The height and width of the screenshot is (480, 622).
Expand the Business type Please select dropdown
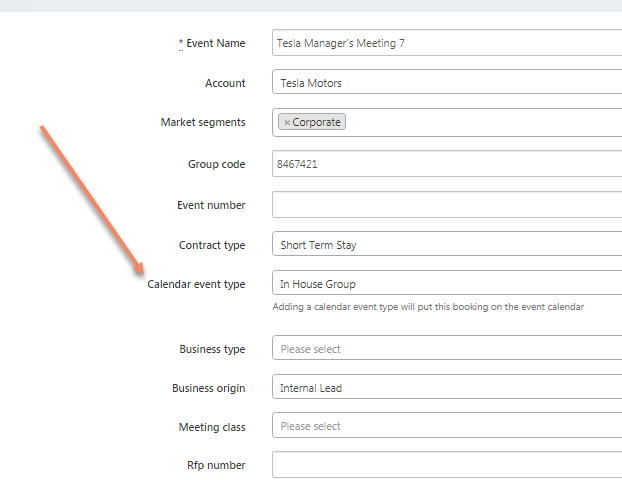[446, 349]
